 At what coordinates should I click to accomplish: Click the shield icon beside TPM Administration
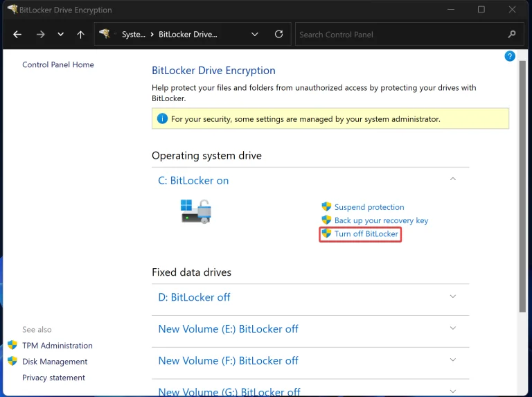12,345
